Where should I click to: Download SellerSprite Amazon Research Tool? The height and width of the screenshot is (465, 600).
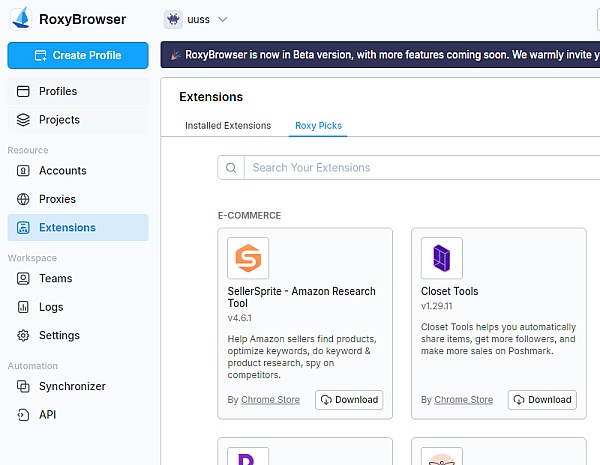(349, 400)
